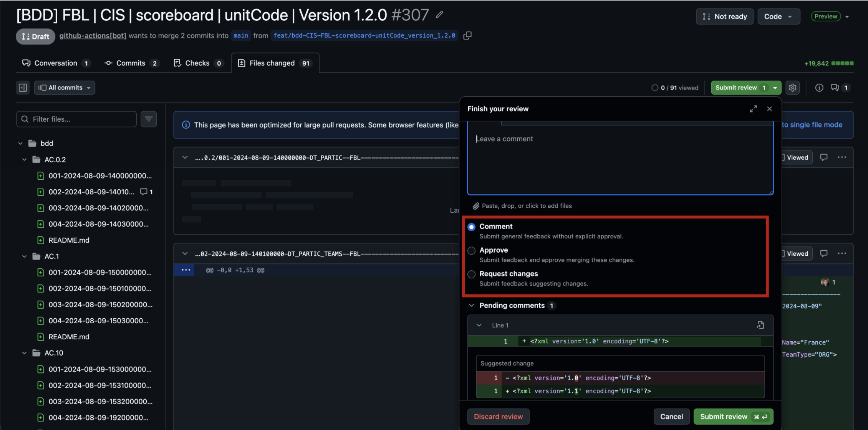Collapse the DT_PARTIC_TEAMS file diff
Screen dimensions: 868x430
tap(185, 253)
